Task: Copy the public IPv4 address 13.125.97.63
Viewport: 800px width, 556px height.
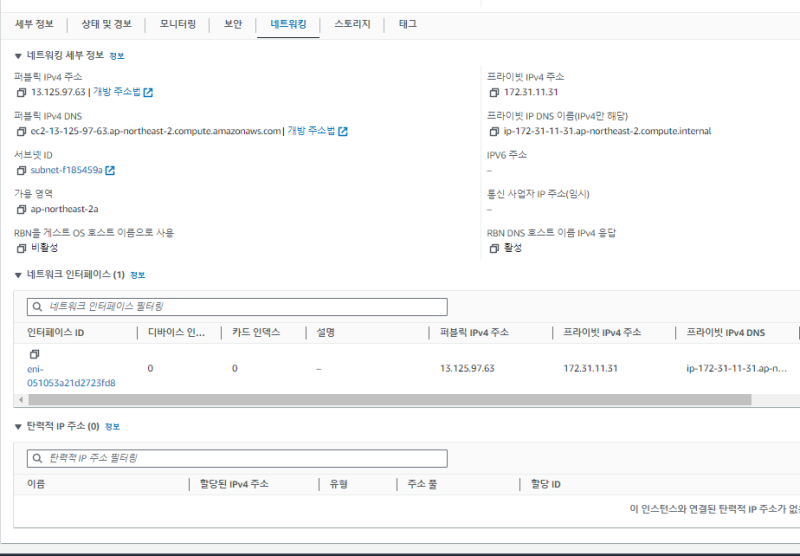Action: click(21, 92)
